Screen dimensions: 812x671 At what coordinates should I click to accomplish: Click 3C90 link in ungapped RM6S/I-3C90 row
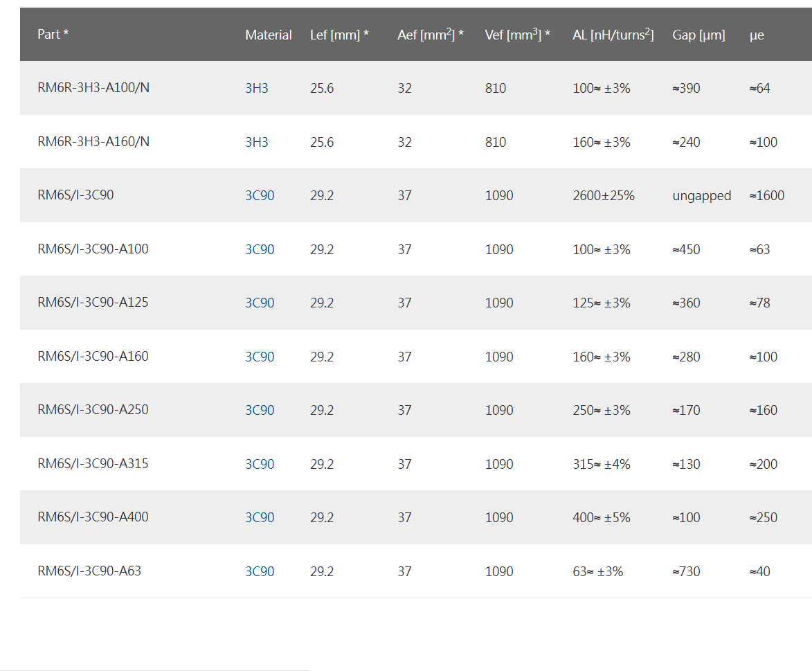(x=260, y=196)
